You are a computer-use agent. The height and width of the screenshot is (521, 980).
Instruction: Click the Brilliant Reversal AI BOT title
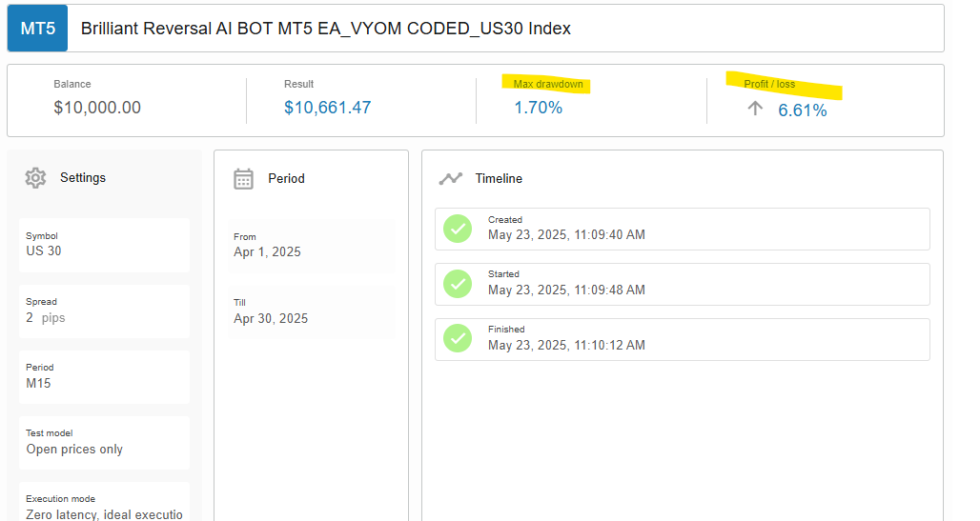326,29
